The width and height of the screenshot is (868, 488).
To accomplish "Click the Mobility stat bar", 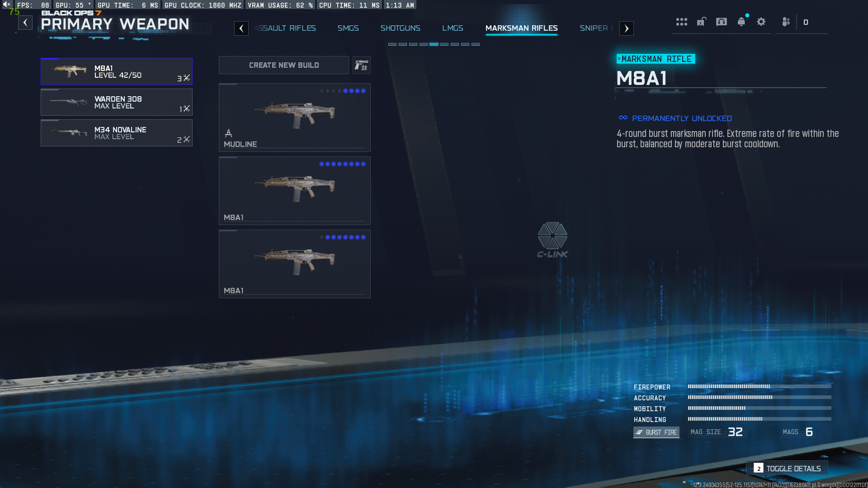I will click(759, 408).
